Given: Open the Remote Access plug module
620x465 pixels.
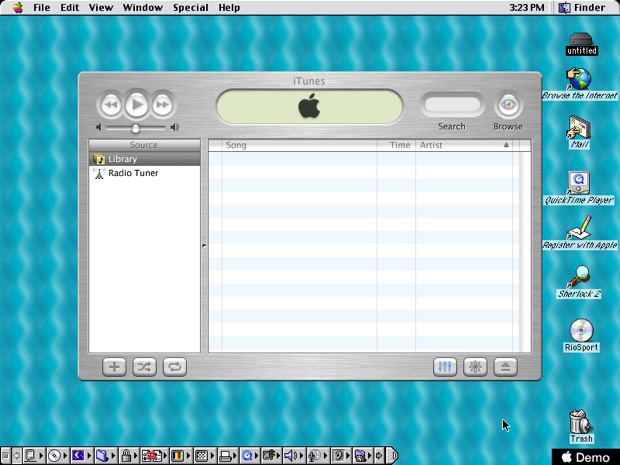Looking at the screenshot, I should 272,456.
